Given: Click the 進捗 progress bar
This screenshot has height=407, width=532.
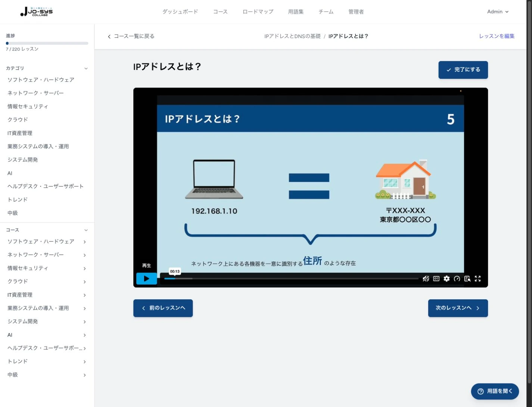Looking at the screenshot, I should coord(47,43).
